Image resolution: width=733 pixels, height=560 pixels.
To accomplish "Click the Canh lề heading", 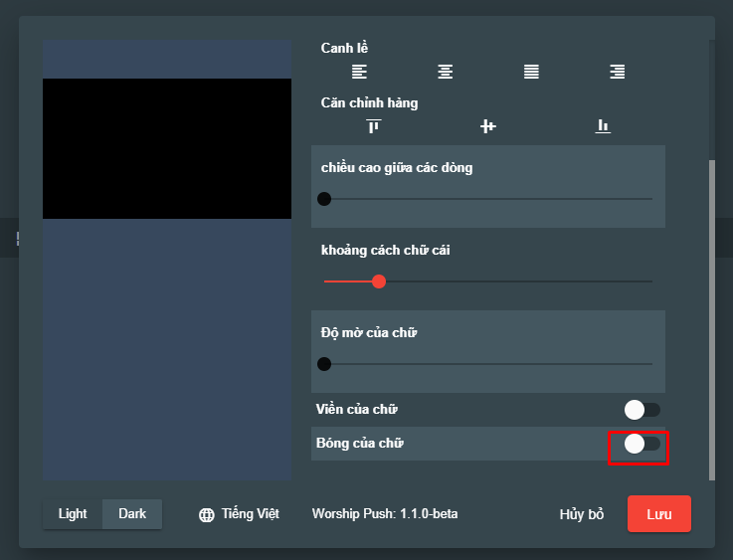I will click(344, 48).
